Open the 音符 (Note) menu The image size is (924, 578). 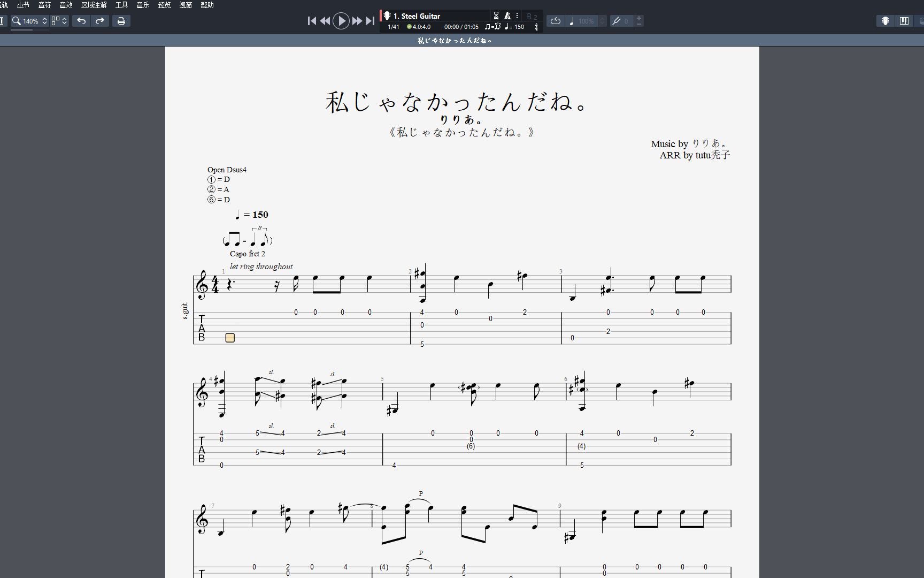point(44,5)
